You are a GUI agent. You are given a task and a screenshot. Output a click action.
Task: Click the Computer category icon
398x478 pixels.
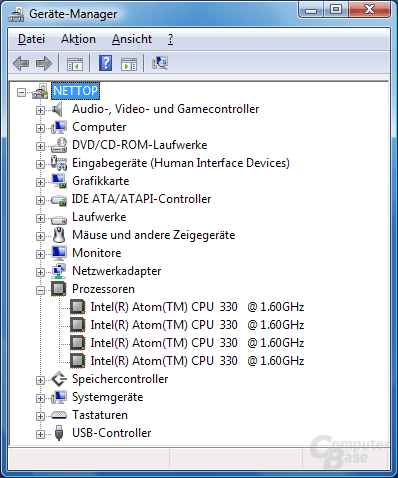point(59,127)
